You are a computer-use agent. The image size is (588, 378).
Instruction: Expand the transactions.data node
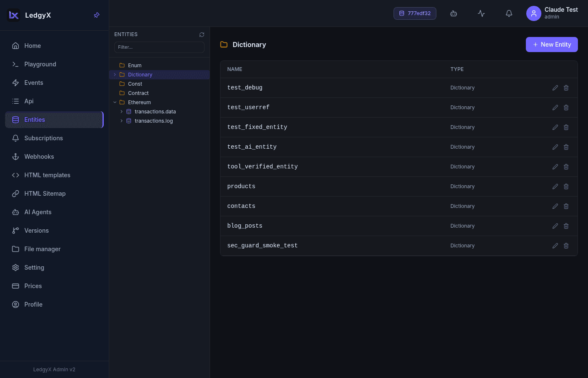[x=121, y=112]
